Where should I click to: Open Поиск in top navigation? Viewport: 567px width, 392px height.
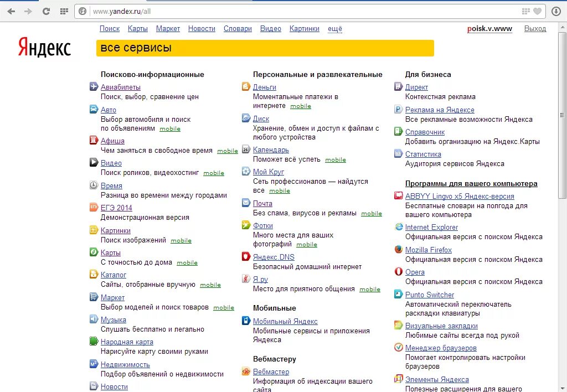click(110, 29)
